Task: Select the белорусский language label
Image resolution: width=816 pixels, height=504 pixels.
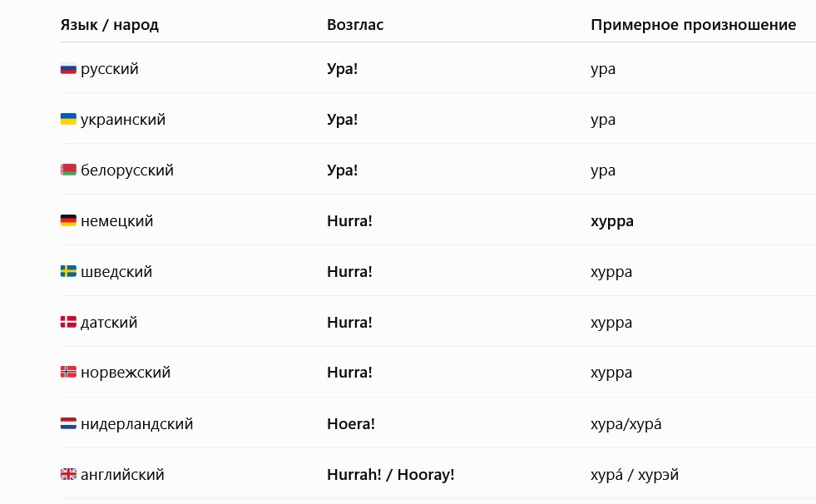Action: coord(127,170)
